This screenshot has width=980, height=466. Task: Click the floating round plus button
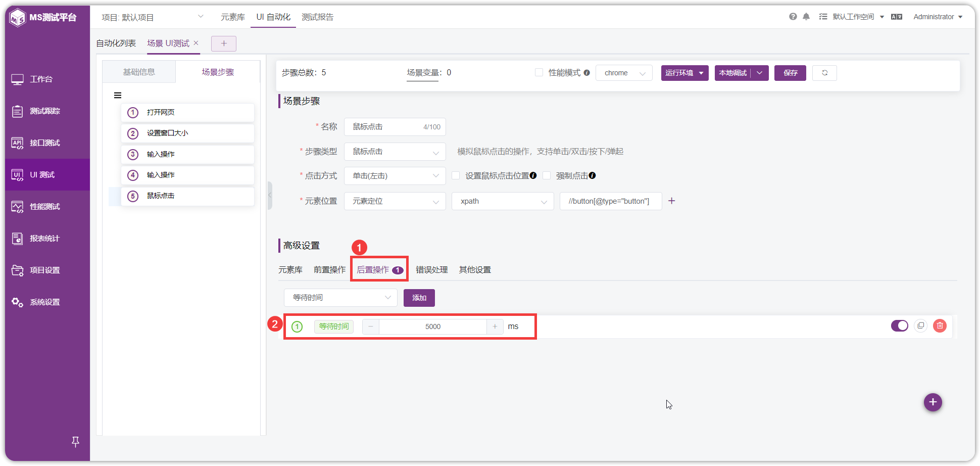(x=933, y=402)
